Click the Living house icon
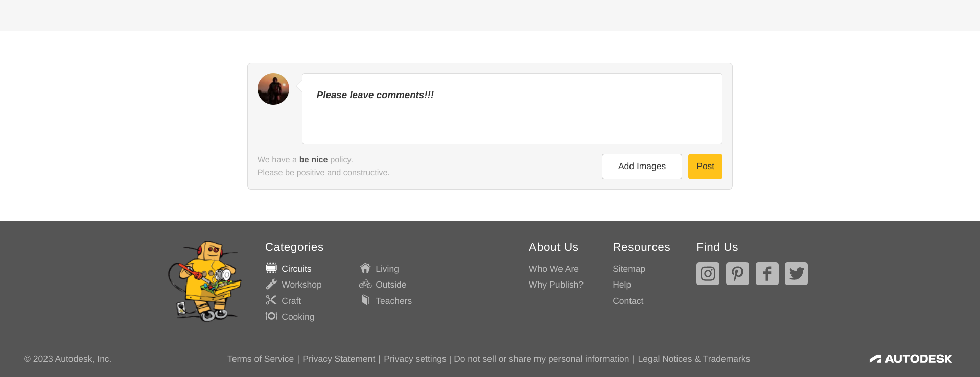 coord(365,268)
